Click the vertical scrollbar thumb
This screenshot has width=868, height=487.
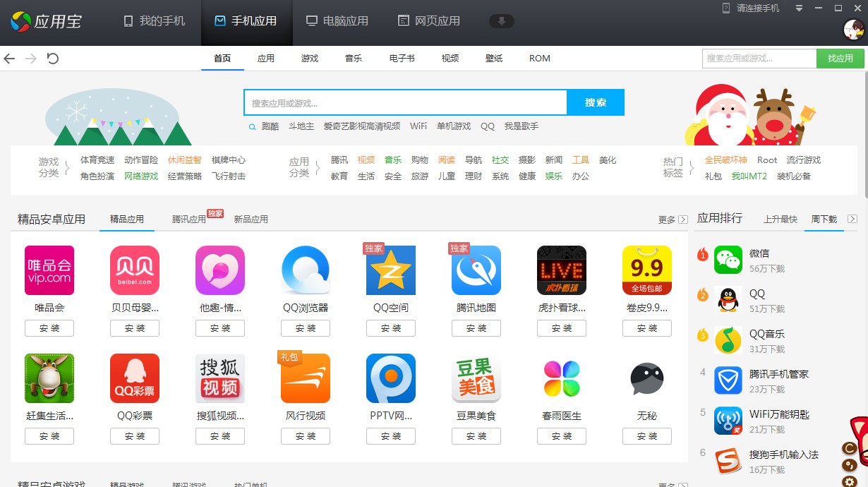tap(865, 134)
